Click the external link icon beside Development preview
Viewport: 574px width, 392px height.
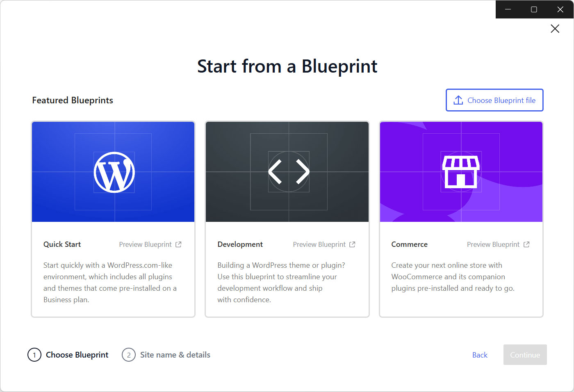(352, 244)
